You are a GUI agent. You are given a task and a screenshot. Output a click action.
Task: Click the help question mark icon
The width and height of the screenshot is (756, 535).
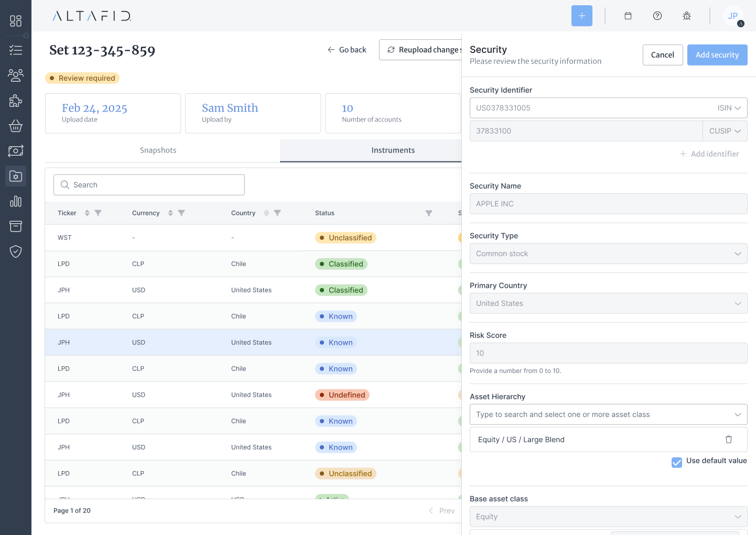coord(657,16)
